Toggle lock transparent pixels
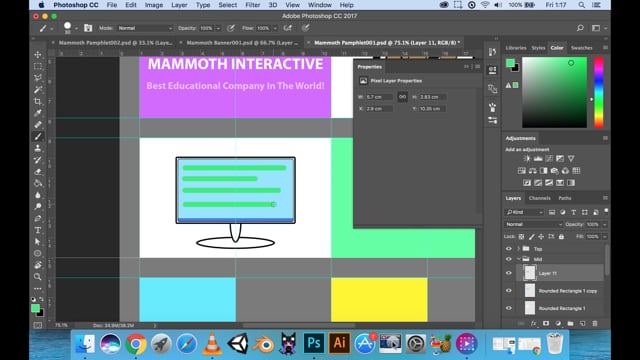 click(x=522, y=237)
